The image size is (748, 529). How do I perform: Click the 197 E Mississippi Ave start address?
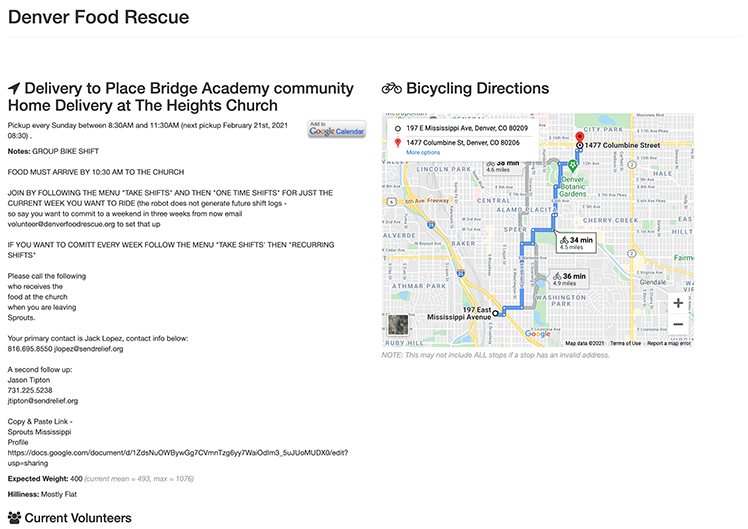pos(467,128)
